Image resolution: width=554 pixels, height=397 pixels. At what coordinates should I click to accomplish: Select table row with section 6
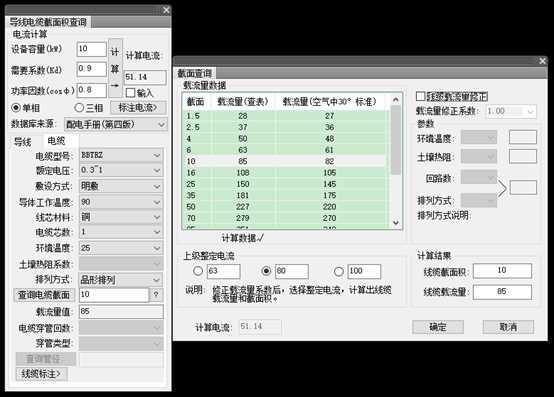[x=286, y=150]
